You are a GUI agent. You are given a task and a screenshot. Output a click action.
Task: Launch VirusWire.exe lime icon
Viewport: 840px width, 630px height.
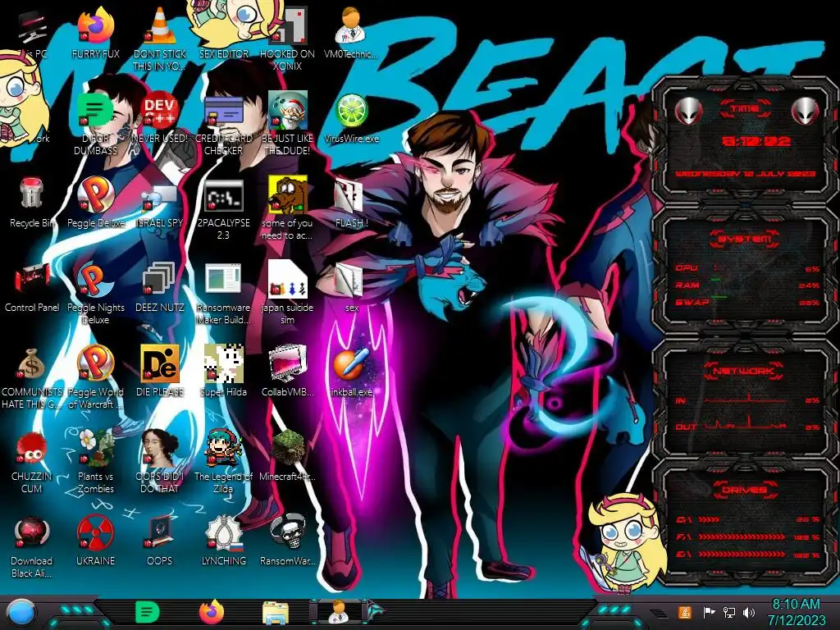(351, 118)
